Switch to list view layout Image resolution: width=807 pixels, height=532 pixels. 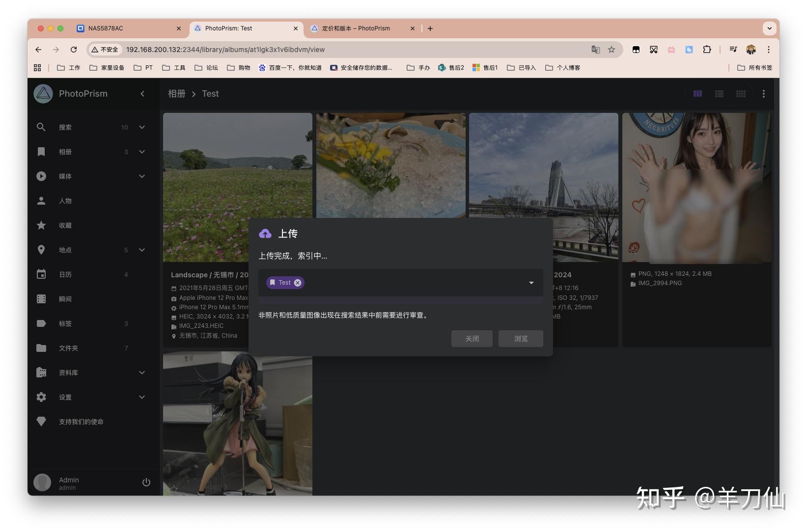719,93
